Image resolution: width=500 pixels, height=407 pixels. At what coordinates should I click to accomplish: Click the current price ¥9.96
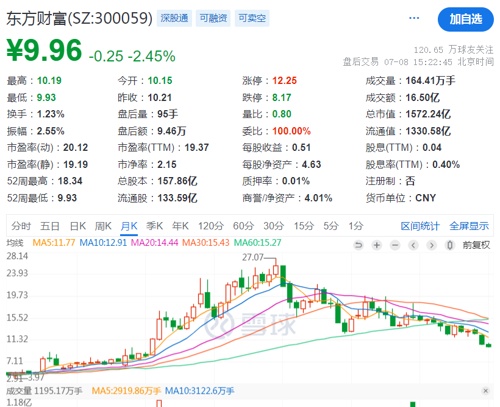point(44,50)
